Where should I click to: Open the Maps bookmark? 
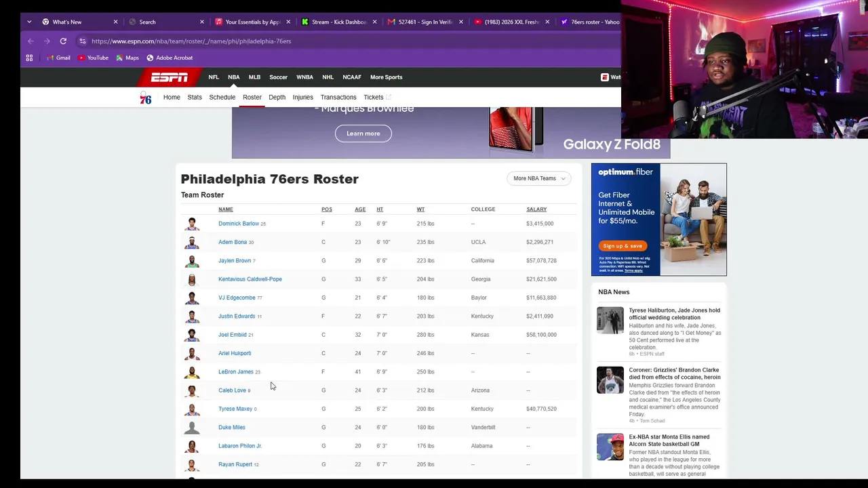pos(127,58)
